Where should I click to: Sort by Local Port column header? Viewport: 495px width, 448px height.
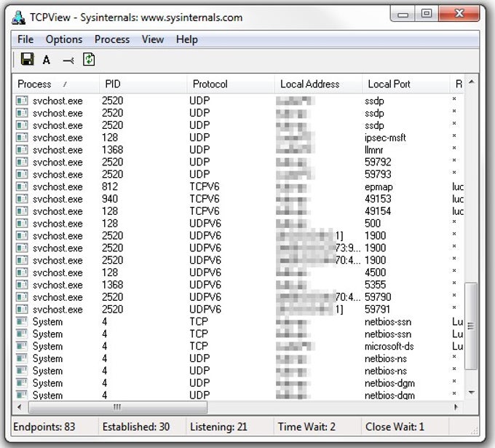[405, 84]
